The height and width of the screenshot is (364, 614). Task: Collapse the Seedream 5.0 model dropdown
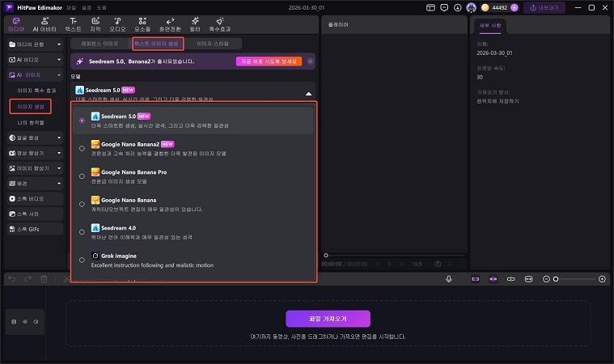[x=308, y=94]
